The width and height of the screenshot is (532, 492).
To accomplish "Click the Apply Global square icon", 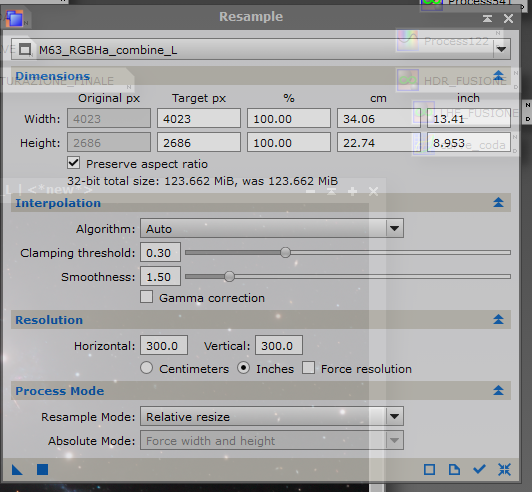I will (x=42, y=470).
